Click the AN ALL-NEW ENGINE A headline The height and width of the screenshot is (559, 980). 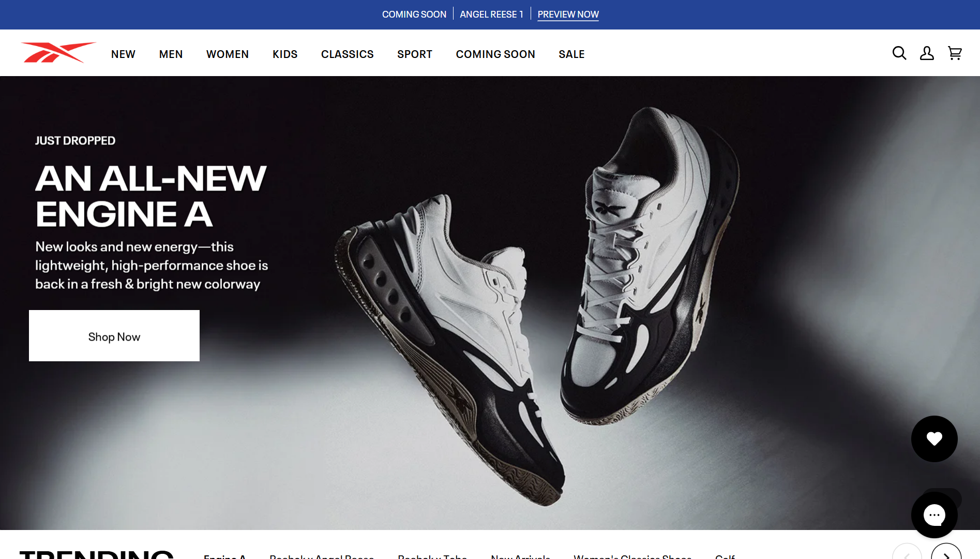[x=150, y=196]
